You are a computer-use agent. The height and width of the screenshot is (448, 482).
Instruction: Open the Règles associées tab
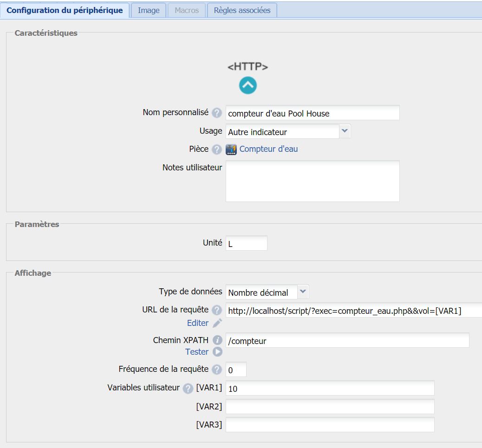(x=242, y=10)
